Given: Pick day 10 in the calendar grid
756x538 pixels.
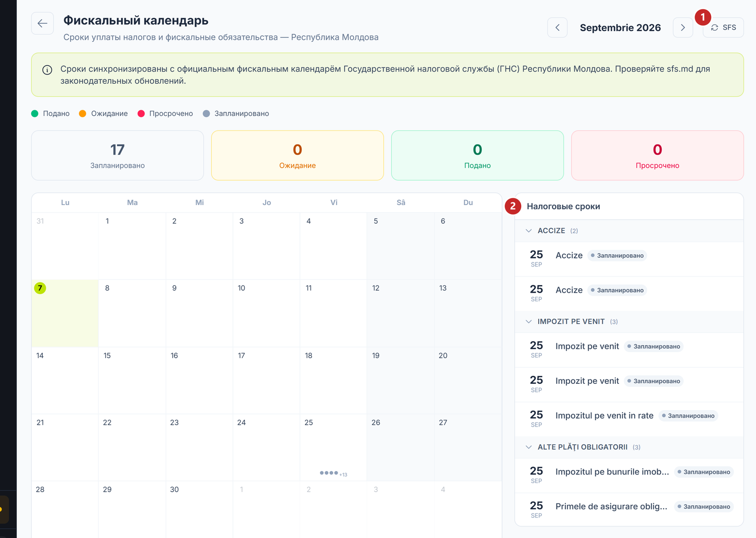Looking at the screenshot, I should pyautogui.click(x=266, y=313).
